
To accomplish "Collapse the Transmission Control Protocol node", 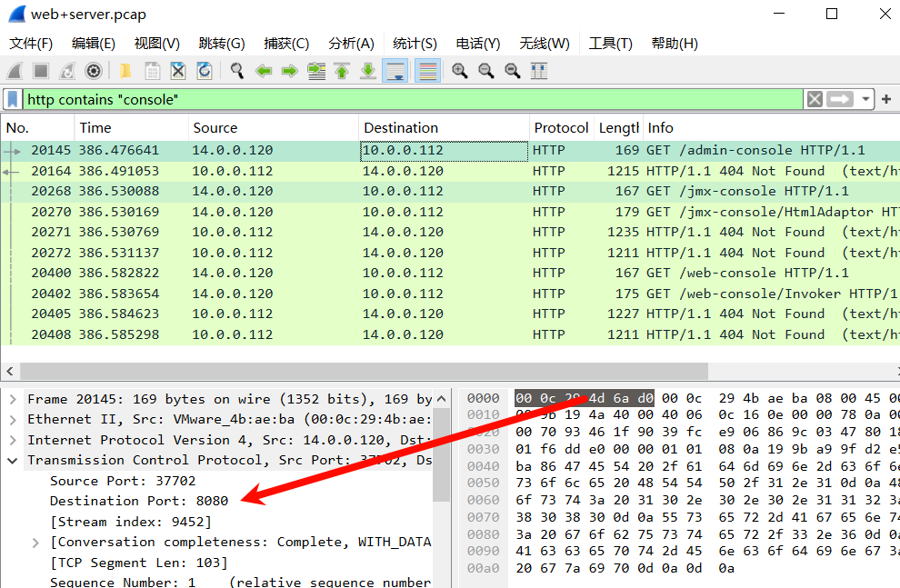I will coord(13,460).
